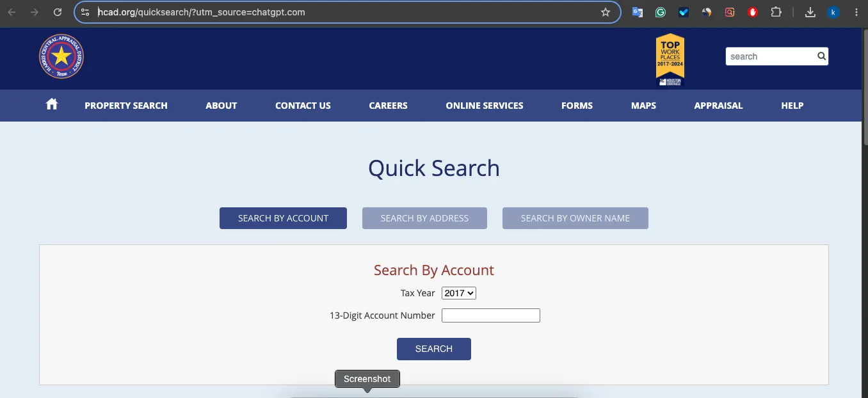The image size is (868, 398).
Task: Click the pink square extension icon
Action: [730, 12]
